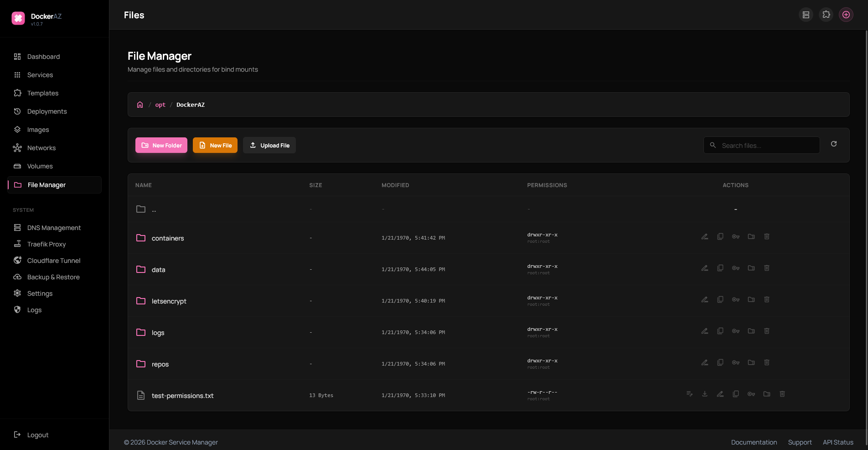Screen dimensions: 868x450
Task: Click the home icon in the breadcrumb
Action: point(140,105)
